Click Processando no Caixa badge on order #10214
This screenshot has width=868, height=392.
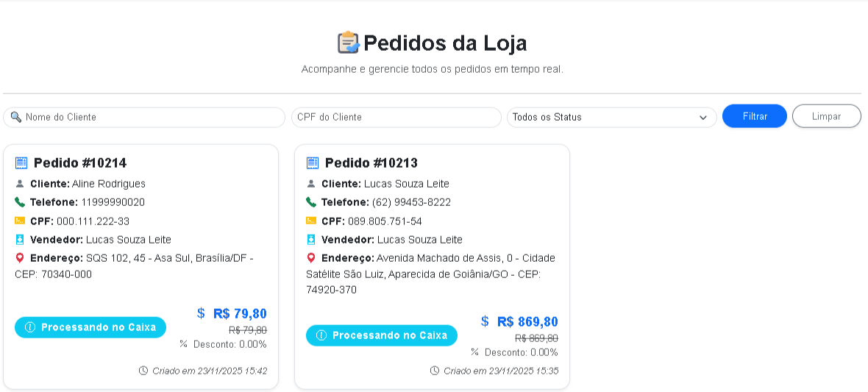[90, 327]
